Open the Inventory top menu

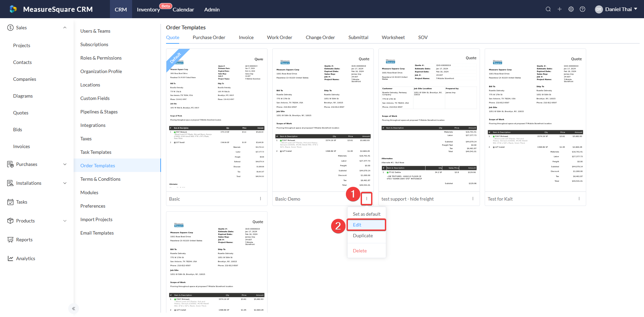148,9
